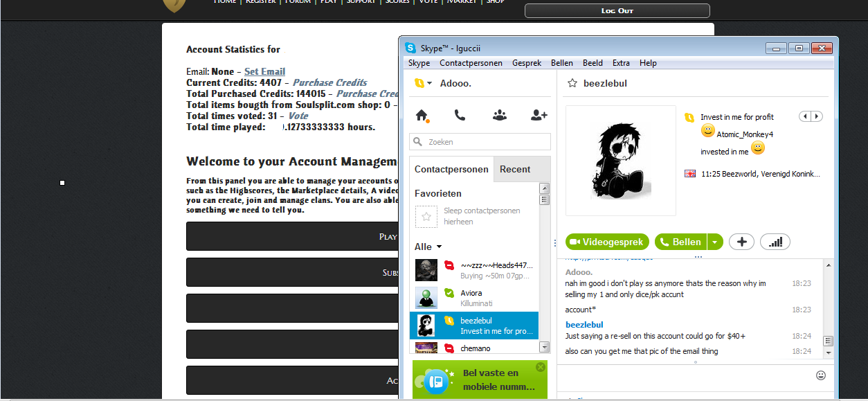Mark beezlebul as favorite with the star
Viewport: 868px width, 401px height.
tap(572, 83)
